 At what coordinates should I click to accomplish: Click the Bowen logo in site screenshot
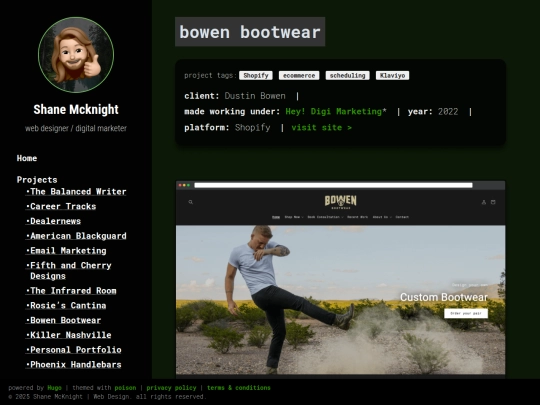pos(341,202)
